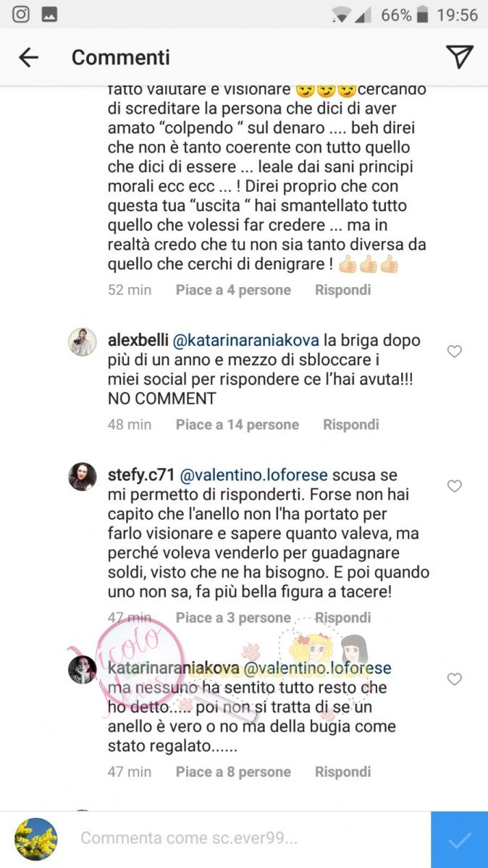Open @valentino.loforese mention in stefy.c71's comment
Screen dimensions: 488x868
point(253,475)
